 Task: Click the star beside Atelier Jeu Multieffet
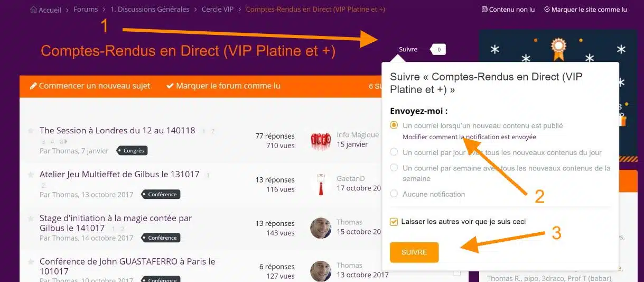pyautogui.click(x=31, y=174)
